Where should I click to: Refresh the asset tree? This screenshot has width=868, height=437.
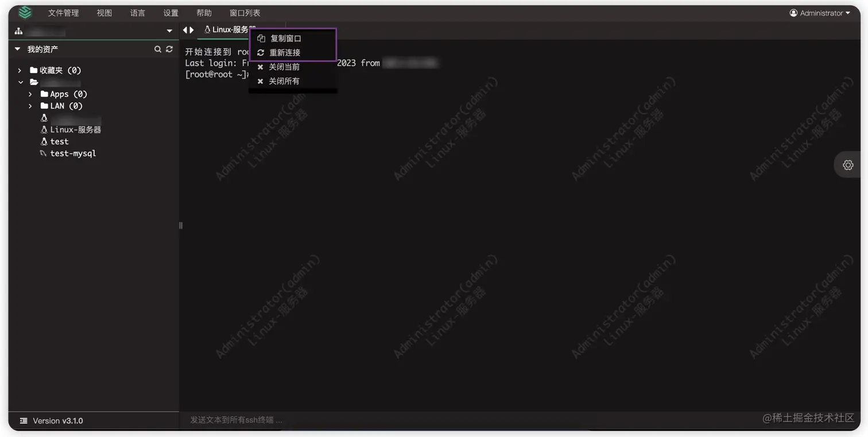point(169,49)
